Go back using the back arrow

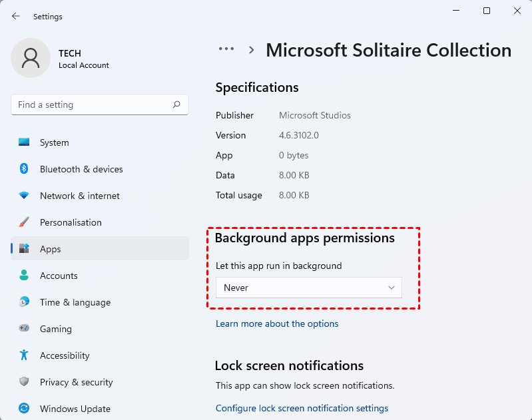pyautogui.click(x=16, y=16)
